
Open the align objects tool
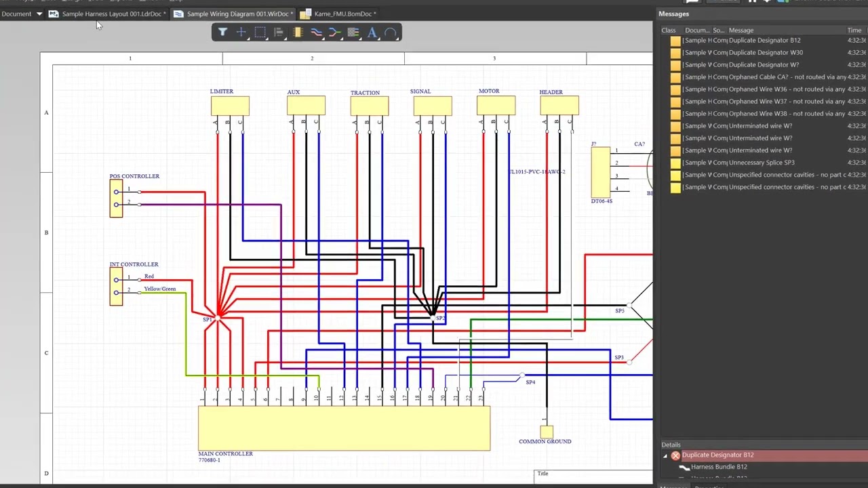[x=279, y=33]
